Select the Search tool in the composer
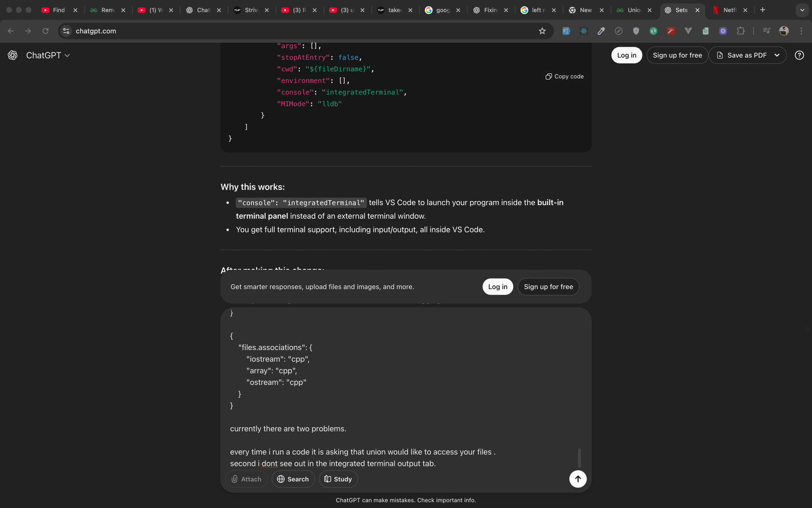The image size is (812, 508). (293, 479)
